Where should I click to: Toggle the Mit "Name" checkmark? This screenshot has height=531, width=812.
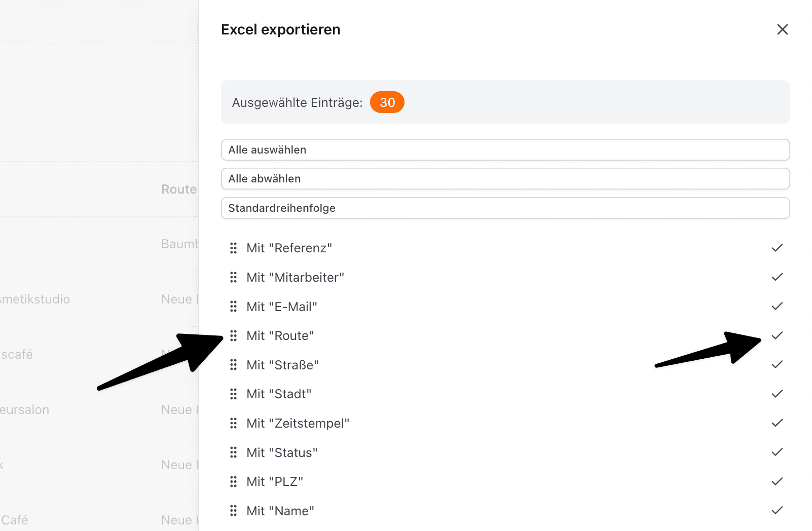(777, 511)
